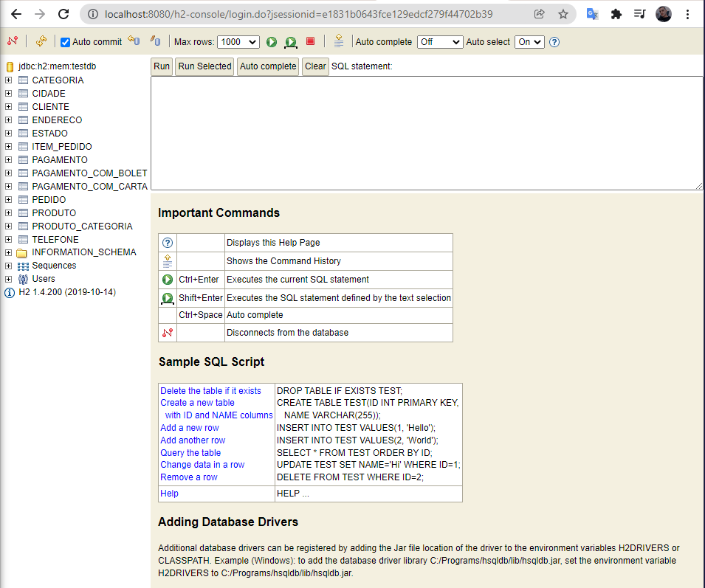This screenshot has width=705, height=588.
Task: Expand the CLIENTE table
Action: [7, 106]
